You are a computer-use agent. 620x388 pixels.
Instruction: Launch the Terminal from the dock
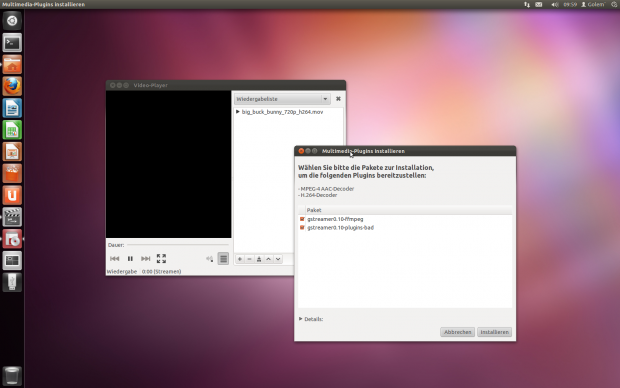12,43
